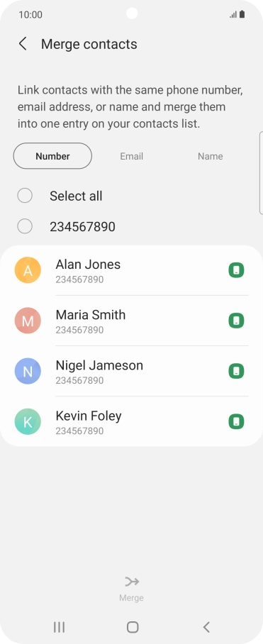The image size is (263, 644).
Task: Tap the Android home navigation button
Action: (133, 627)
